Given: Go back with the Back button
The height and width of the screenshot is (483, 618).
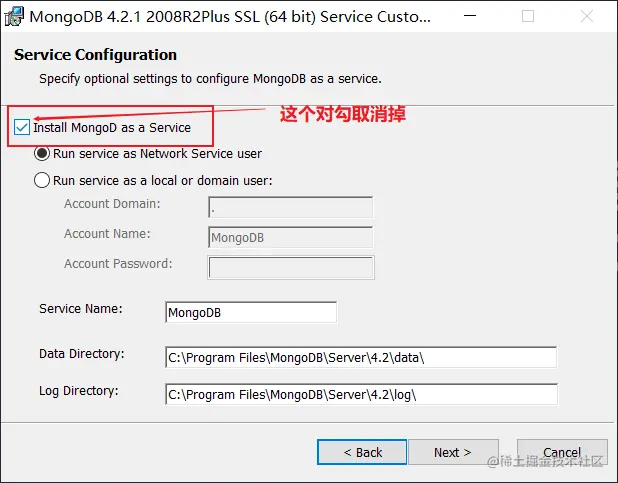Looking at the screenshot, I should (362, 452).
